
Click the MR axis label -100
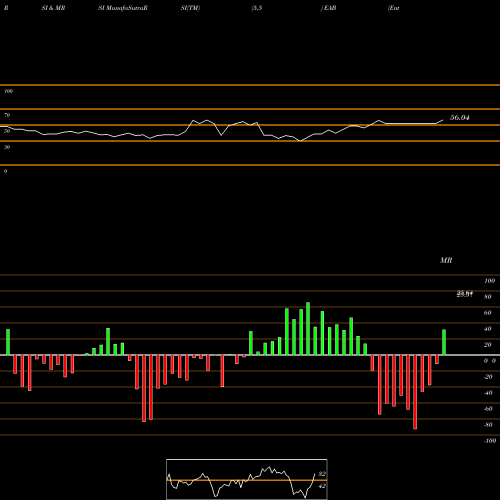490,441
